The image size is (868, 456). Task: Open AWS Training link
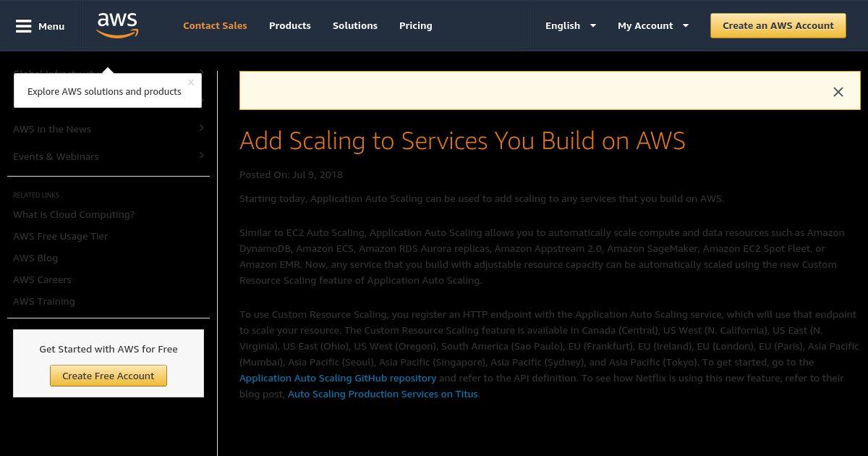(x=44, y=301)
